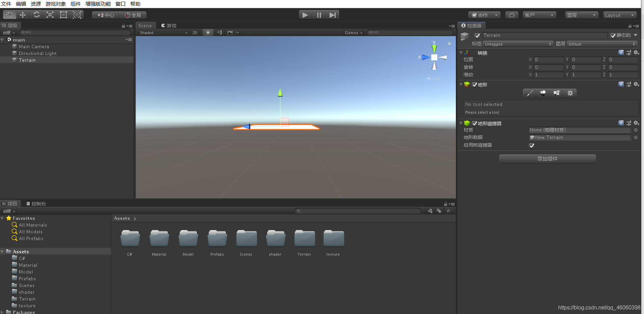Select the terrain paint brush tool

(x=530, y=93)
